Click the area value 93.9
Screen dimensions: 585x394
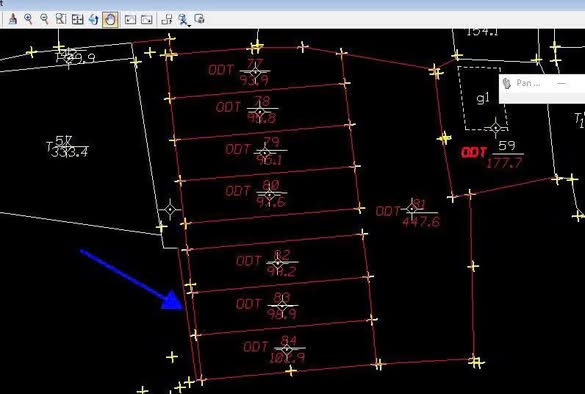pyautogui.click(x=254, y=80)
